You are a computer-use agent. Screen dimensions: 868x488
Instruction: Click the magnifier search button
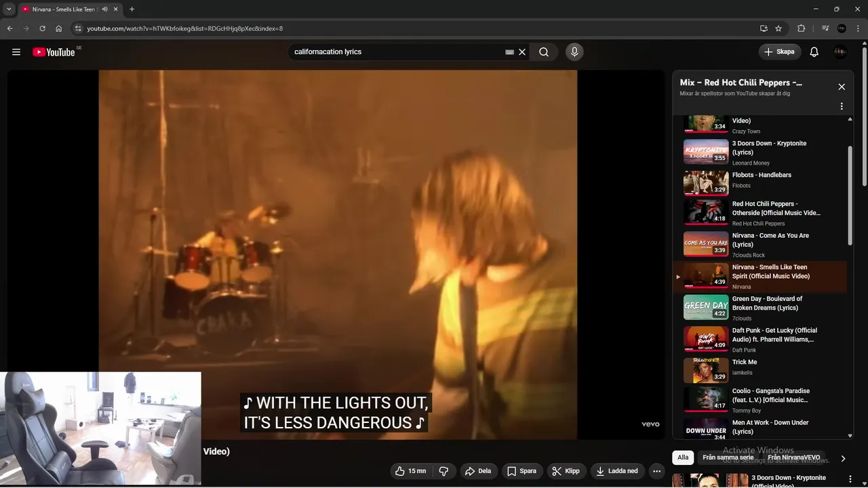coord(544,52)
